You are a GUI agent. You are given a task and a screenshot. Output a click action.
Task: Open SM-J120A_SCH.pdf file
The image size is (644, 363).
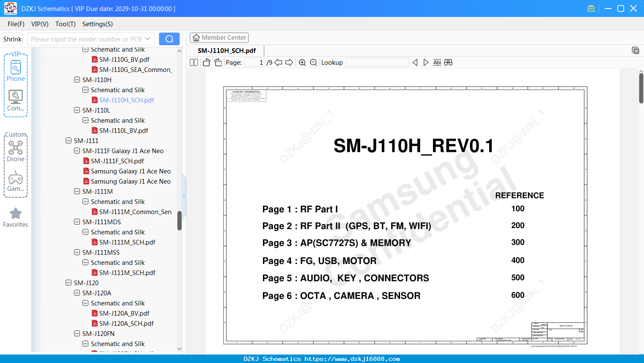coord(126,324)
